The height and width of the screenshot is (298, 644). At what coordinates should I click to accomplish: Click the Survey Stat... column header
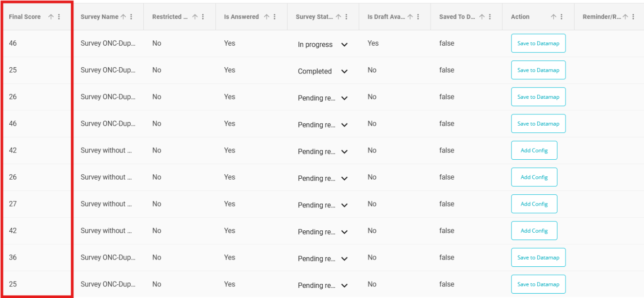pos(314,17)
